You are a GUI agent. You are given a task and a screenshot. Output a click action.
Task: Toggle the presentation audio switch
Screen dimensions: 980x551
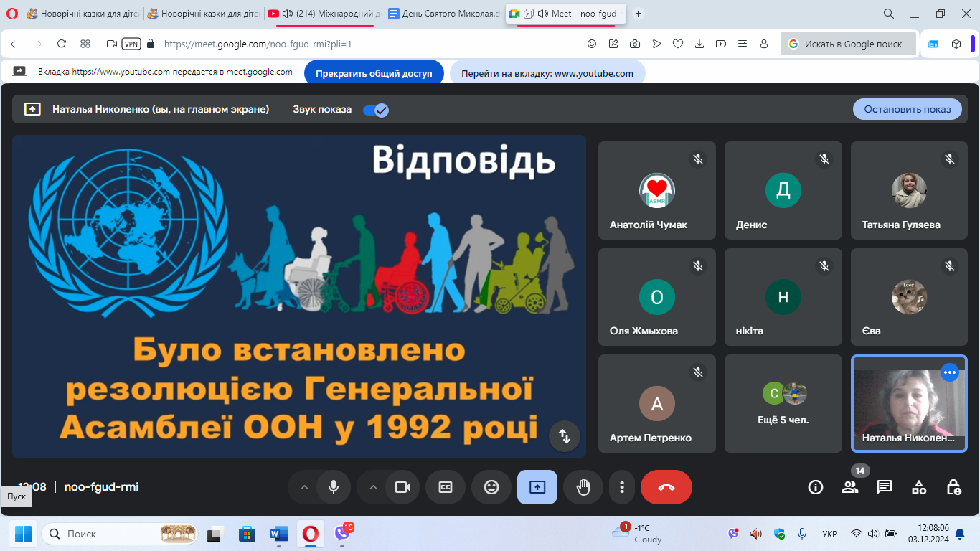pyautogui.click(x=376, y=110)
